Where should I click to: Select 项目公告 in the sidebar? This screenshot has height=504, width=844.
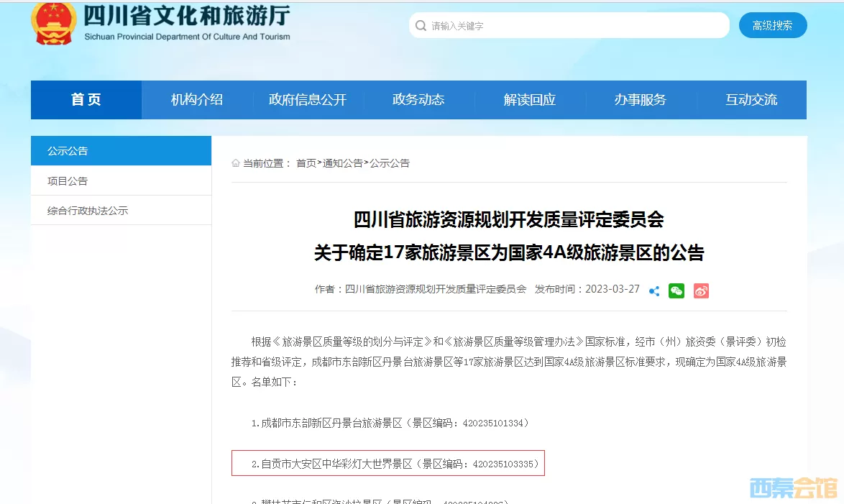[65, 180]
